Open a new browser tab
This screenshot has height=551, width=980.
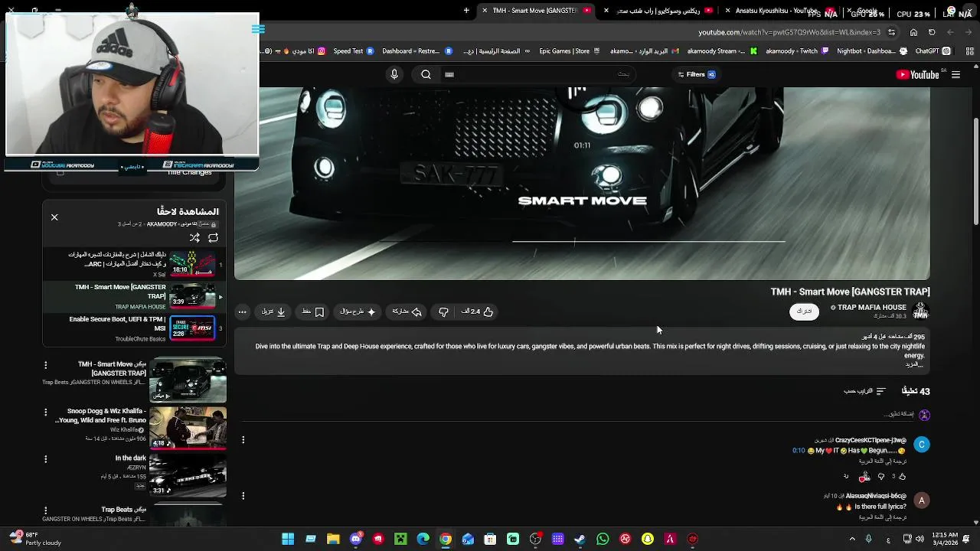coord(466,11)
